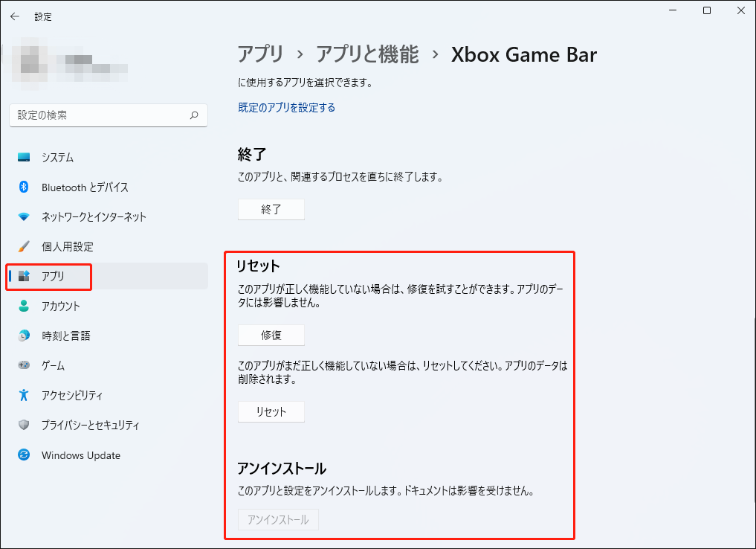Open システム settings from the sidebar
Screen dimensions: 756x549
click(59, 157)
